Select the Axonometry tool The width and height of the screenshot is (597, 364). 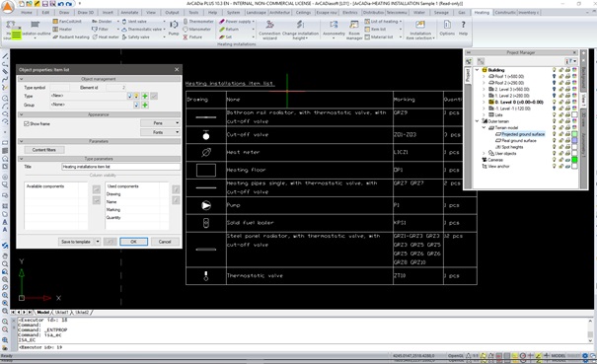click(x=334, y=29)
